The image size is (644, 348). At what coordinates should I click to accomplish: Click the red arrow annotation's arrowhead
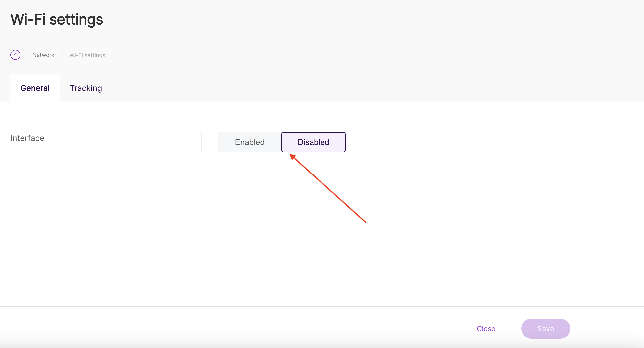pos(293,157)
